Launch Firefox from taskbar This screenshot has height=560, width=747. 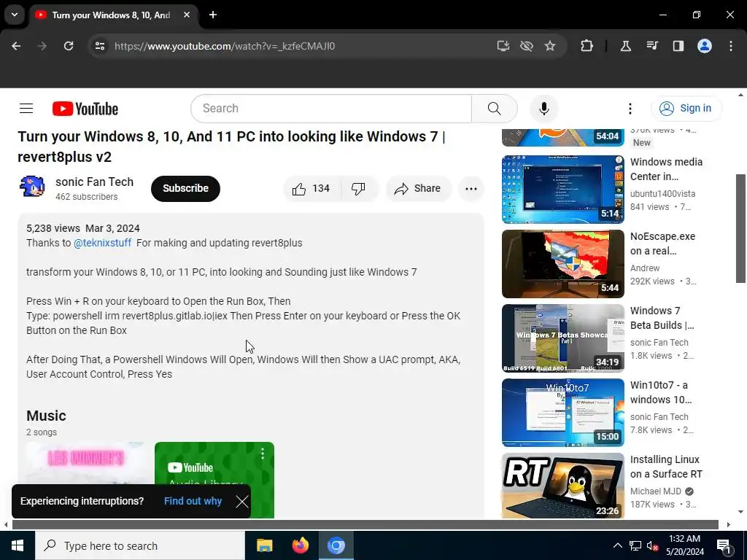(300, 545)
